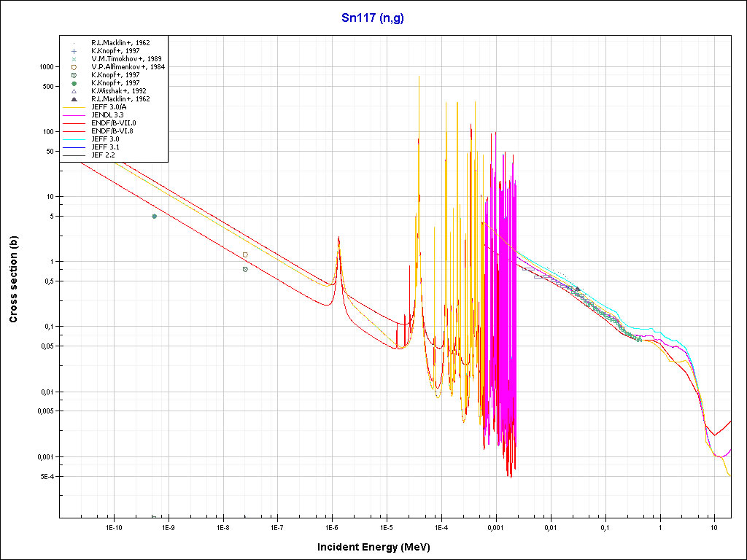Screen dimensions: 747x560
Task: Select the filled dark triangle legend marker
Action: 74,99
